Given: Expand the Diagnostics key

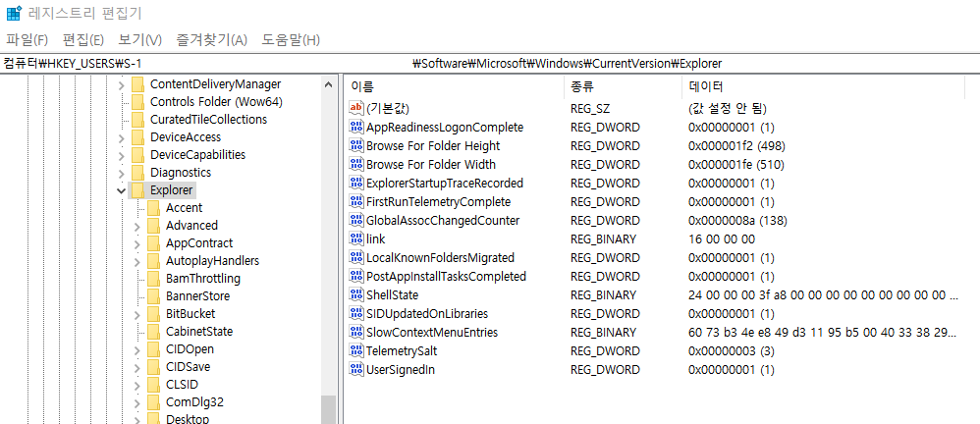Looking at the screenshot, I should [x=122, y=173].
